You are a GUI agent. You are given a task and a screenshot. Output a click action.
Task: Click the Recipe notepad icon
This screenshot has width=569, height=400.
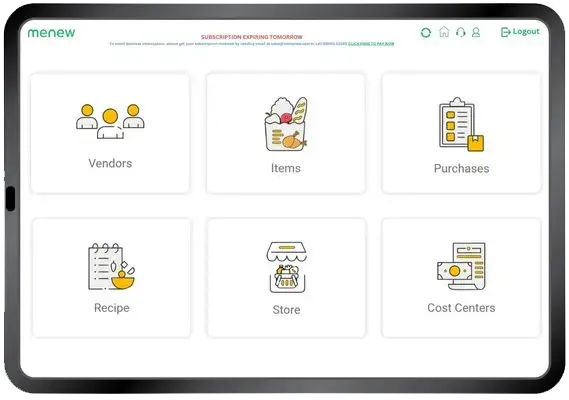[x=111, y=266]
